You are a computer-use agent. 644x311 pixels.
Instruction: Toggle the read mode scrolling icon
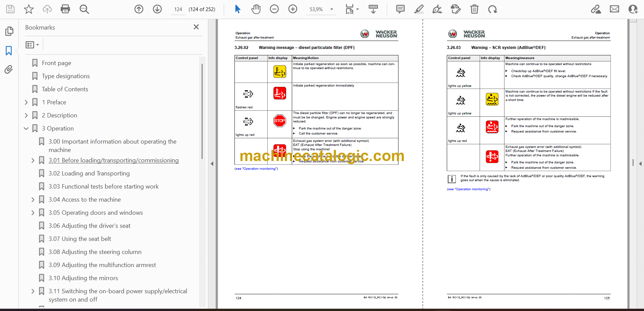pyautogui.click(x=373, y=9)
